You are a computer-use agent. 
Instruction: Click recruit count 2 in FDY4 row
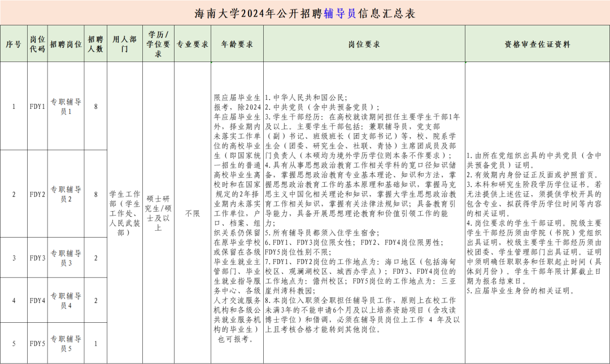(x=95, y=300)
